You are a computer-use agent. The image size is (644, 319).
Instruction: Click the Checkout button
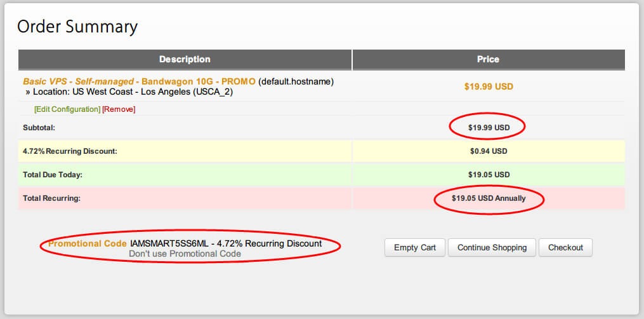tap(565, 247)
